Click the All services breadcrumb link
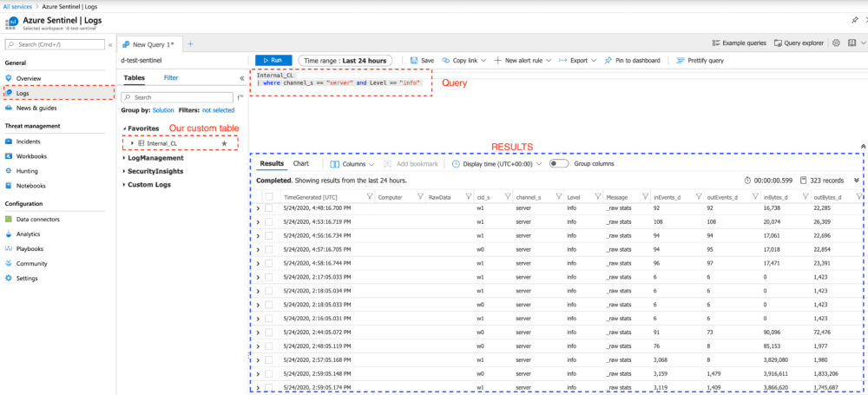Image resolution: width=868 pixels, height=395 pixels. point(19,5)
